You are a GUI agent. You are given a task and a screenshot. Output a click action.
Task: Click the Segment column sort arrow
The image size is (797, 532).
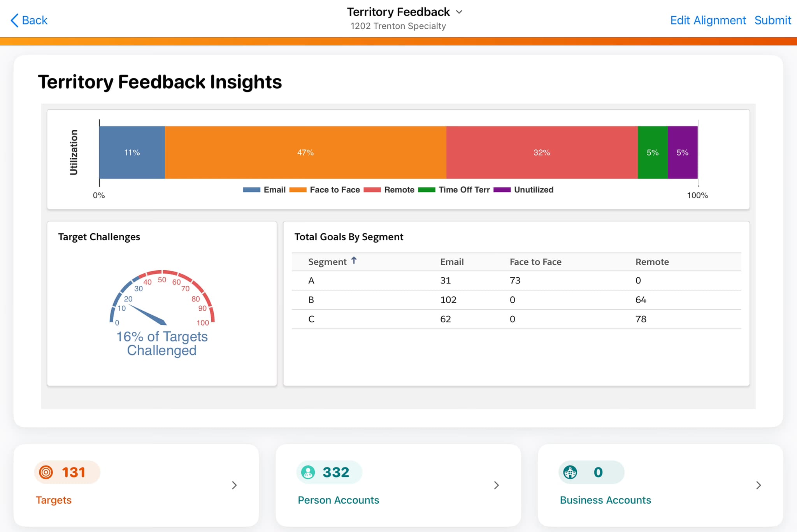click(x=354, y=261)
